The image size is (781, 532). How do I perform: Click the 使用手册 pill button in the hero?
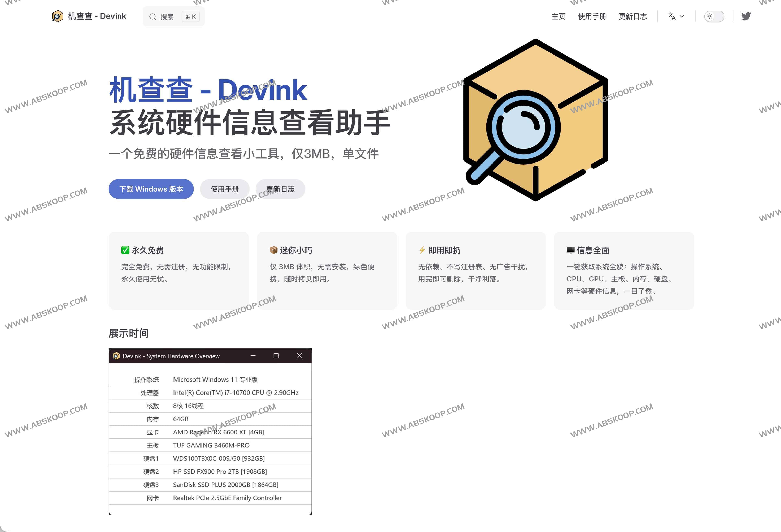point(225,189)
